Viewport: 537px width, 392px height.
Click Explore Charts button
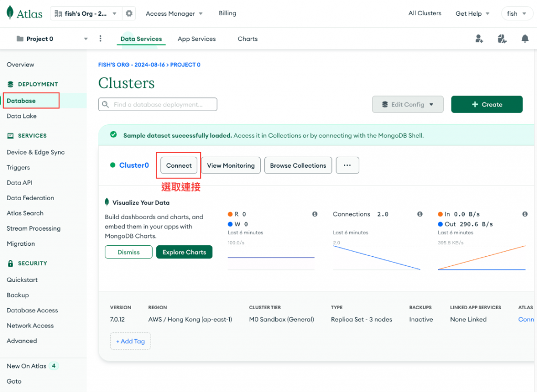[184, 252]
